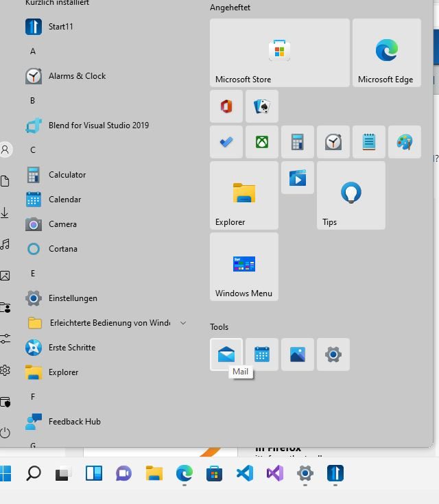
Task: Open the To Do checkmark tile
Action: [x=226, y=142]
